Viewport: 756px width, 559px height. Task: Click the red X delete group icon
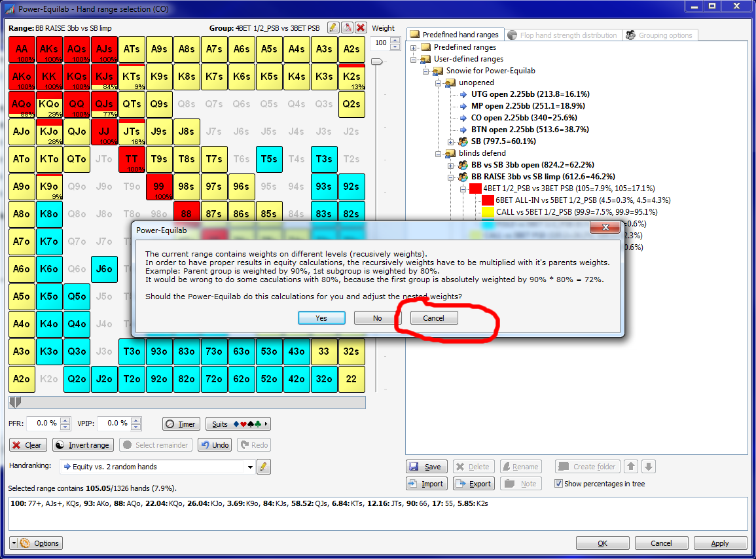pos(360,28)
